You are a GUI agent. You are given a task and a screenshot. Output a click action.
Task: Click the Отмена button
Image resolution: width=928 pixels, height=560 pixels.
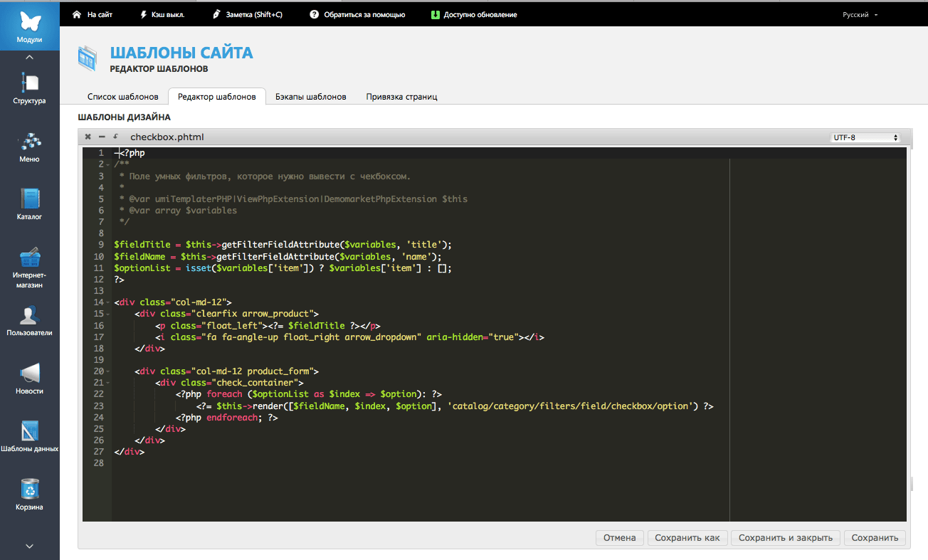(x=620, y=538)
